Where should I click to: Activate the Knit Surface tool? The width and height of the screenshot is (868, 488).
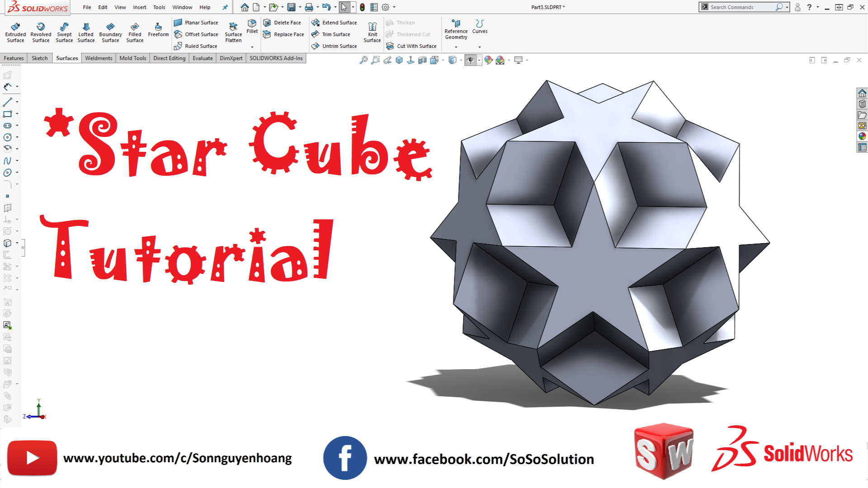372,32
